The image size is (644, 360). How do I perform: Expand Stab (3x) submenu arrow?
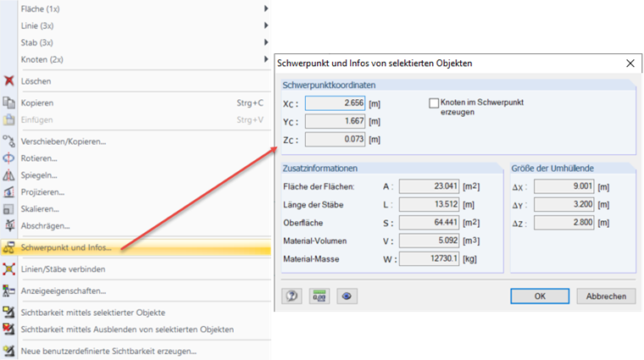pyautogui.click(x=266, y=42)
